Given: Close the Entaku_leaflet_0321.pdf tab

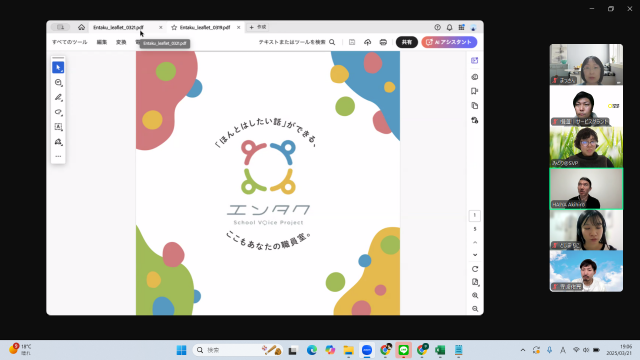Looking at the screenshot, I should click(160, 27).
